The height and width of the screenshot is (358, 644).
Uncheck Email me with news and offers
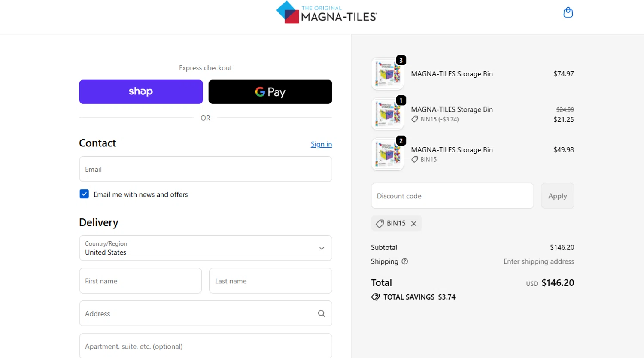coord(84,194)
